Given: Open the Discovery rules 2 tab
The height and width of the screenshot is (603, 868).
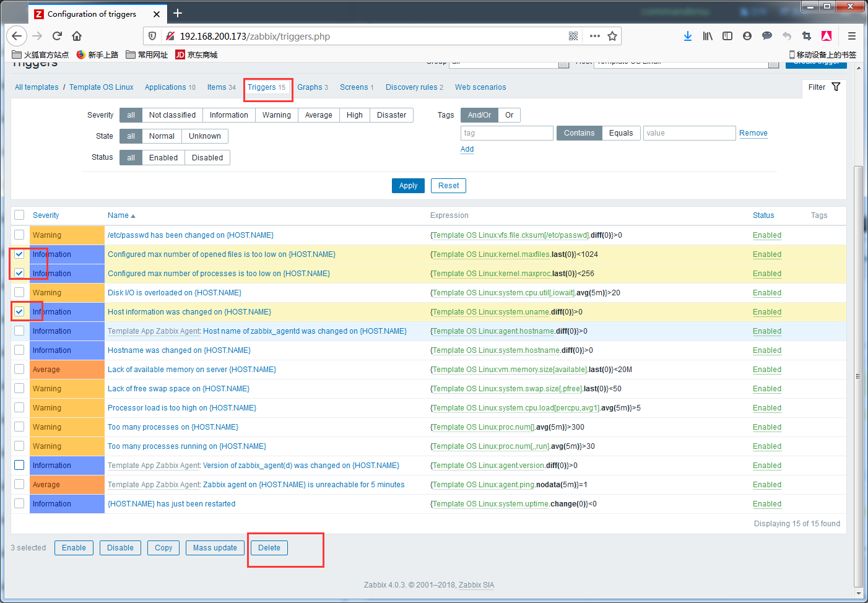Looking at the screenshot, I should (414, 87).
